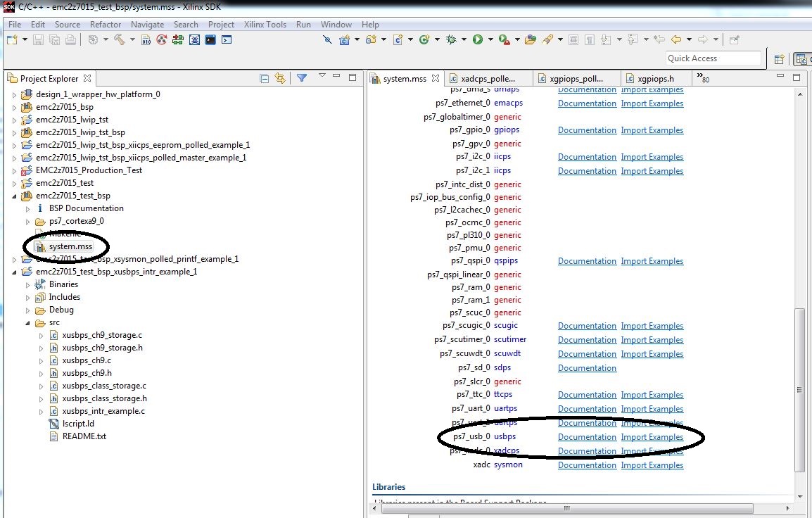Switch to the xgpiops.h editor tab
The image size is (812, 518).
[654, 79]
